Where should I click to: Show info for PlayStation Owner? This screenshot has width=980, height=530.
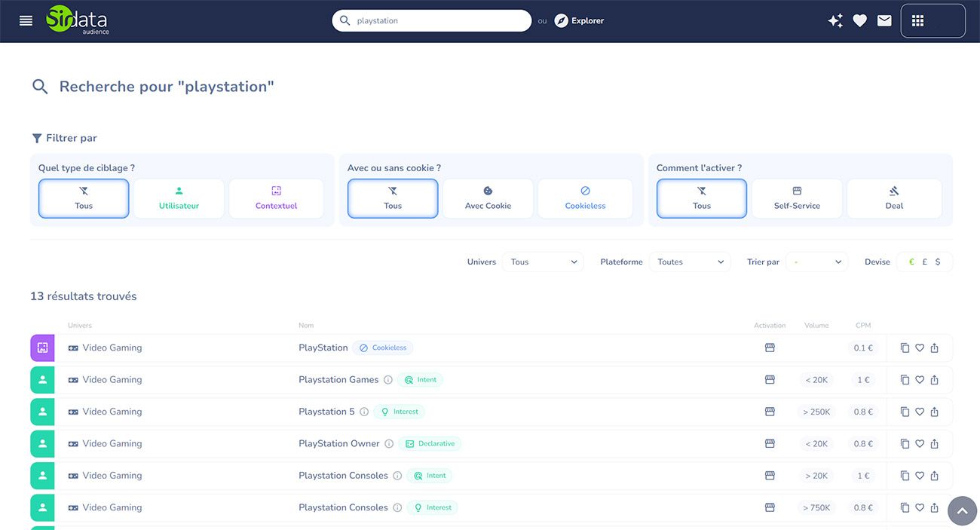click(x=389, y=444)
